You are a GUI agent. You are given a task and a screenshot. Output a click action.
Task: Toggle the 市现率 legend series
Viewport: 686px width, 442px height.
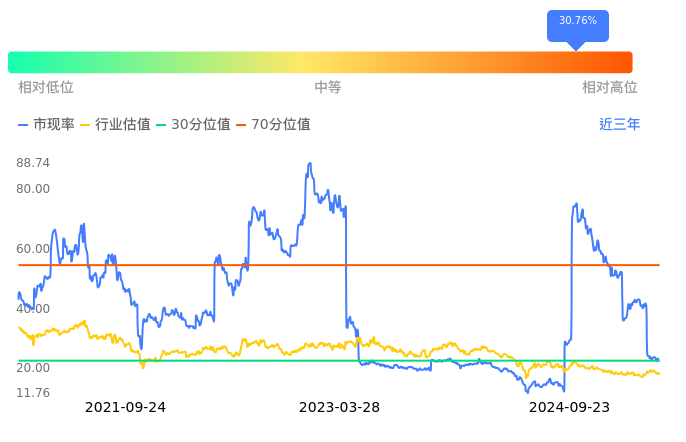46,125
